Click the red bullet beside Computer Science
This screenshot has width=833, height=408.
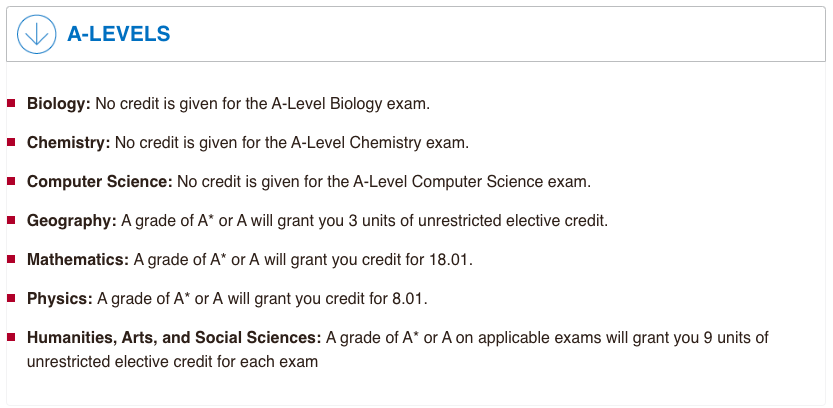click(11, 181)
